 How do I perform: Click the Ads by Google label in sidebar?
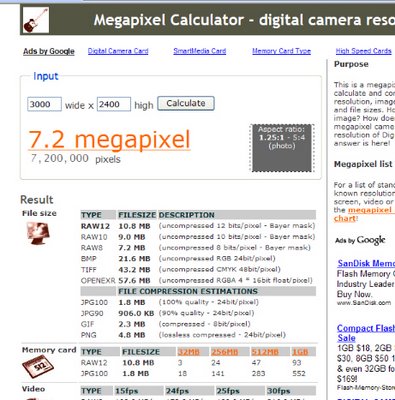360,240
